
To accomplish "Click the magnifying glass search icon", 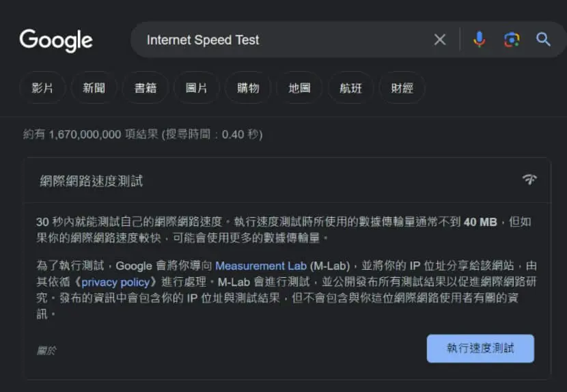I will click(543, 40).
